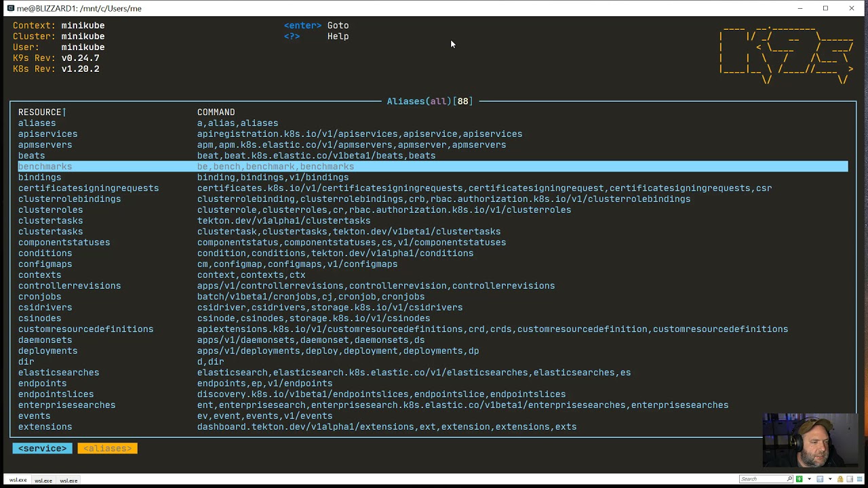
Task: Select the deployments row
Action: pyautogui.click(x=433, y=350)
